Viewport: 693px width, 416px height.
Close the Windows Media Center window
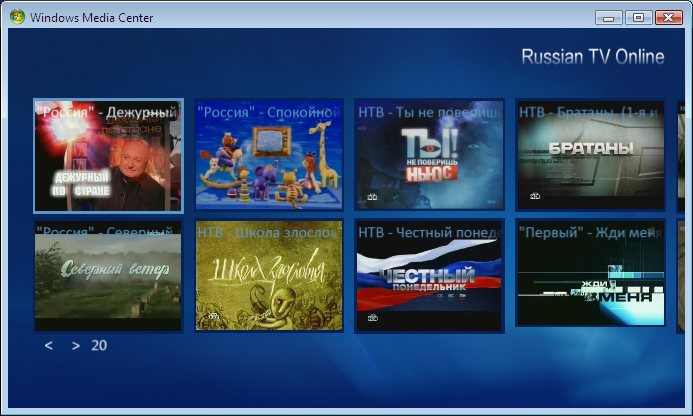point(669,18)
